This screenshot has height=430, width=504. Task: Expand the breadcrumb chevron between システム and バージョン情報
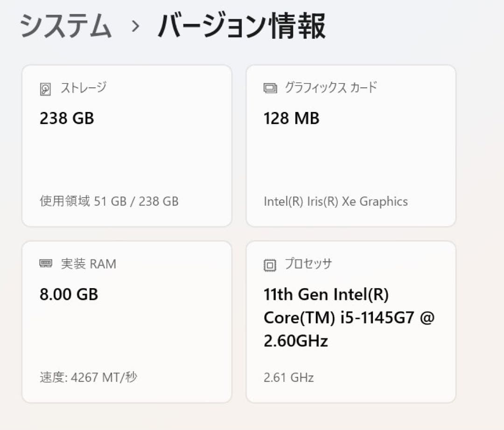135,27
